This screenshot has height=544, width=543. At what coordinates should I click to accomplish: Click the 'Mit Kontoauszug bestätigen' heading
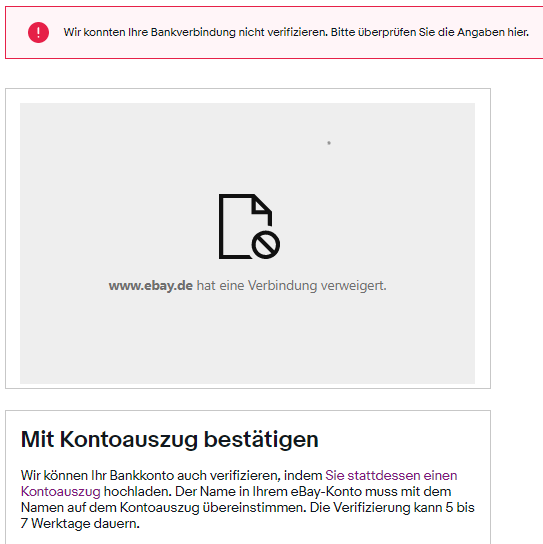point(170,439)
